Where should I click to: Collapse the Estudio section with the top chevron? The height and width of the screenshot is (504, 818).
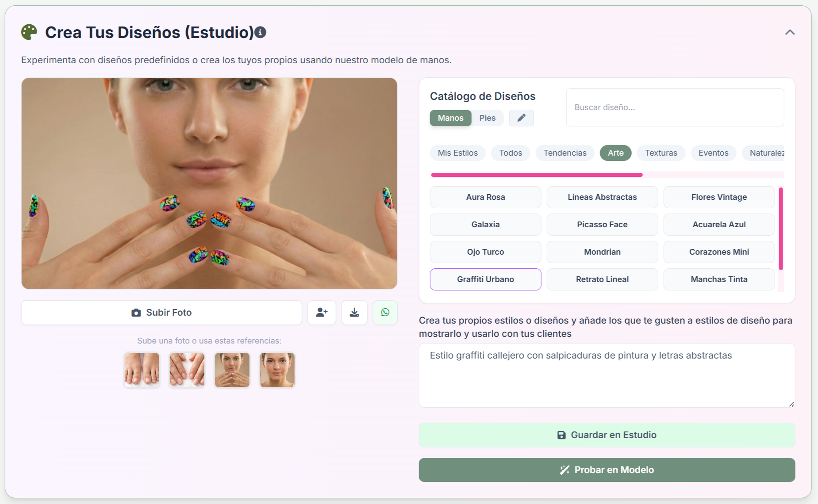click(x=790, y=32)
